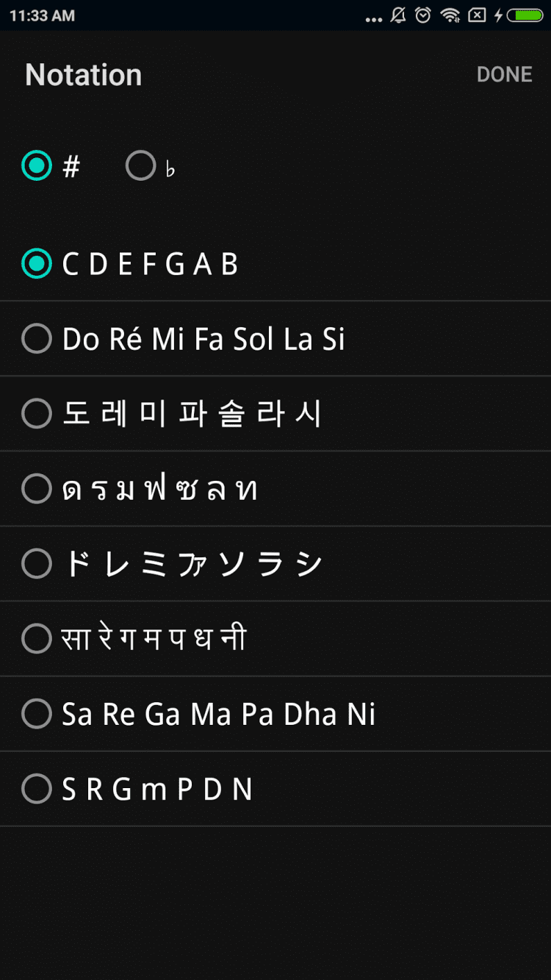Image resolution: width=551 pixels, height=980 pixels.
Task: Tap the charging bolt icon
Action: (x=499, y=15)
